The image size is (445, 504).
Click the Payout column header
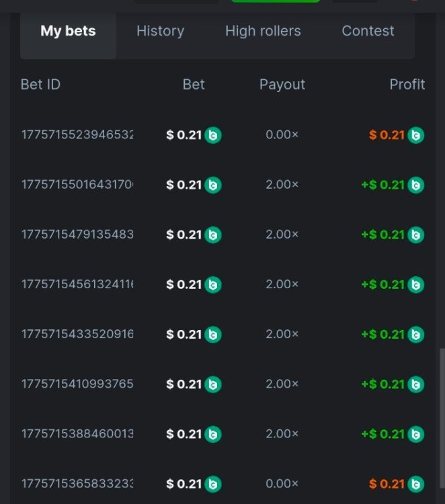(282, 85)
